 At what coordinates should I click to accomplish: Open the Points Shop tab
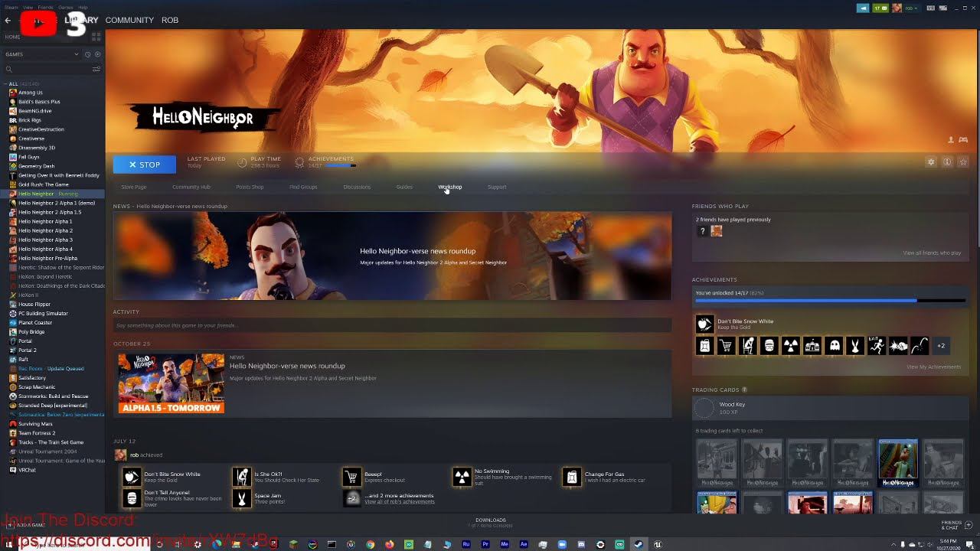(250, 187)
